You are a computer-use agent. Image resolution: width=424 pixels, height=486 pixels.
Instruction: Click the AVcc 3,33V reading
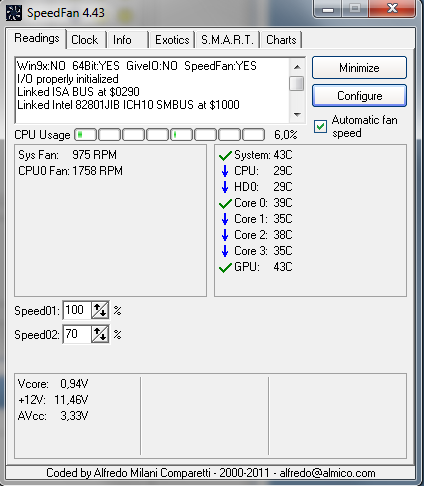53,416
